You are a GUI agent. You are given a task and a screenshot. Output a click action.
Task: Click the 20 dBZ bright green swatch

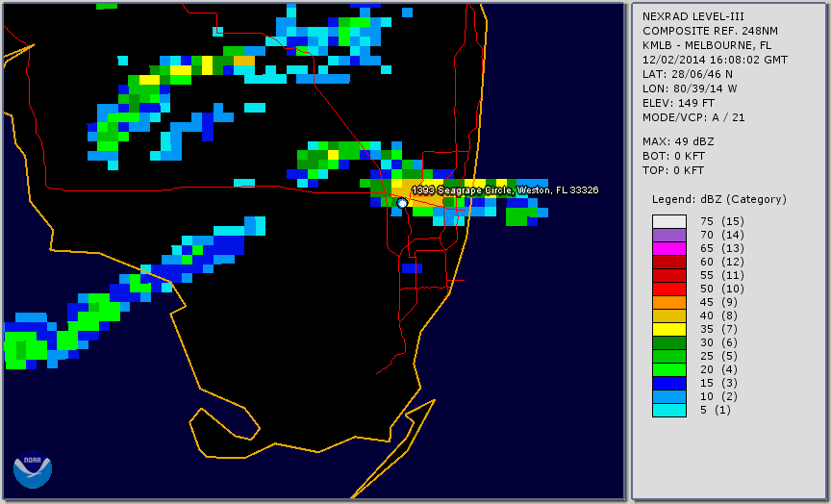tap(669, 370)
